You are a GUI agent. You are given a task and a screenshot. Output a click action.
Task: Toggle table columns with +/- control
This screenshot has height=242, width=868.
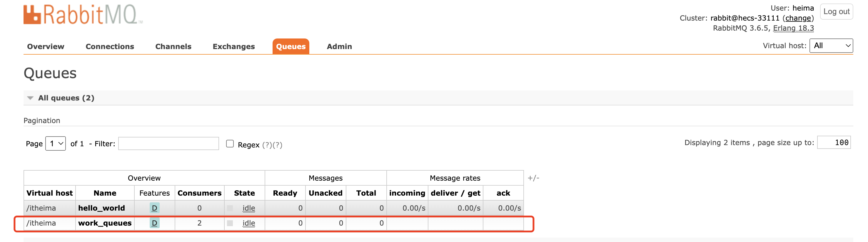[x=533, y=178]
